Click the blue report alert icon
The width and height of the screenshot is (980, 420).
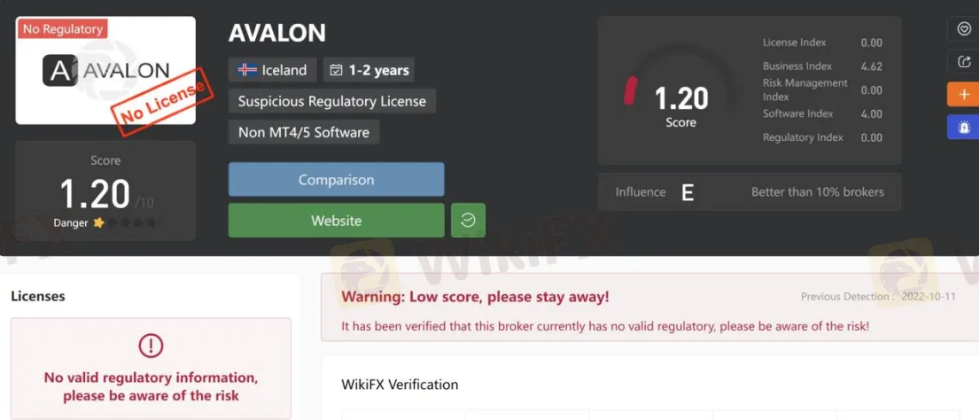[964, 127]
